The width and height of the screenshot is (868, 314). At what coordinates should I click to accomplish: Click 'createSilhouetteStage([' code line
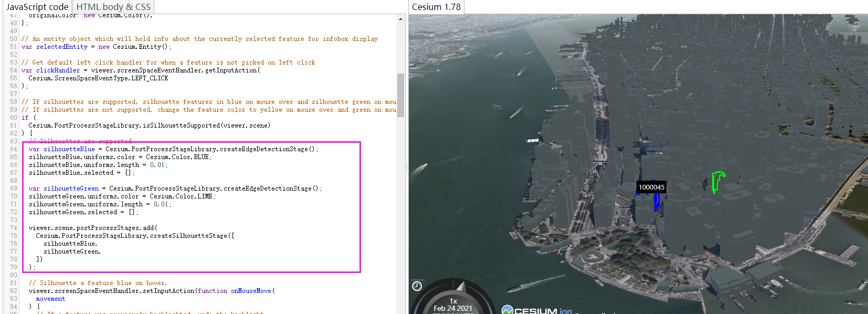(x=135, y=236)
